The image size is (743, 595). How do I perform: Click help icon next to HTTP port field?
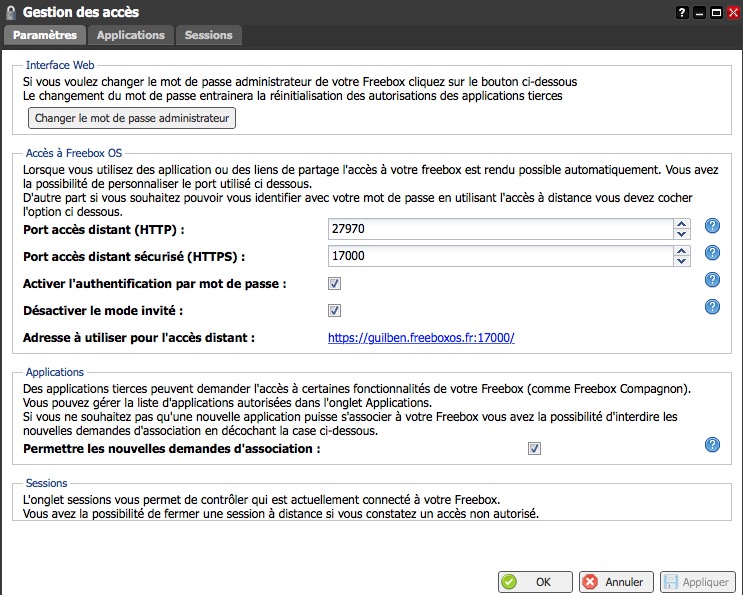click(x=712, y=226)
